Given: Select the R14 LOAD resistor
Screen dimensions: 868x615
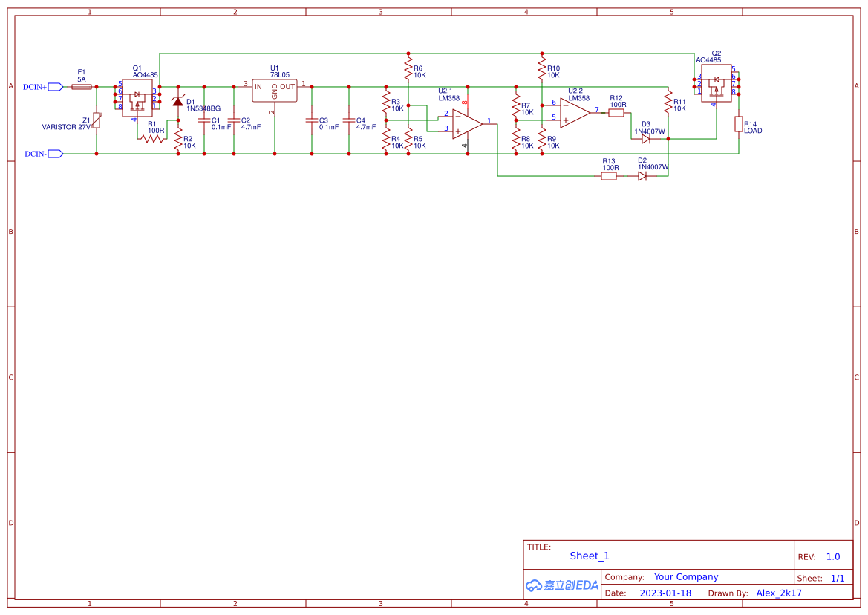Looking at the screenshot, I should point(739,124).
